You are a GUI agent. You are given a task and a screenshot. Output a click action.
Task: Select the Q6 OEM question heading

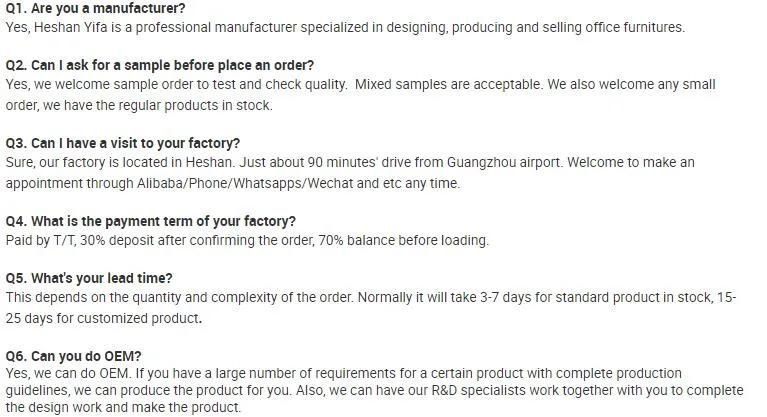point(74,356)
